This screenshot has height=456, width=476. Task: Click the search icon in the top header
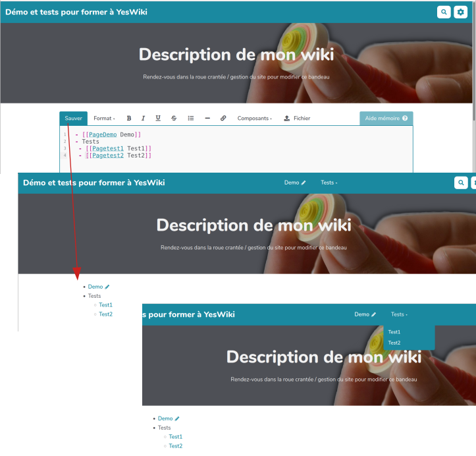(x=444, y=12)
